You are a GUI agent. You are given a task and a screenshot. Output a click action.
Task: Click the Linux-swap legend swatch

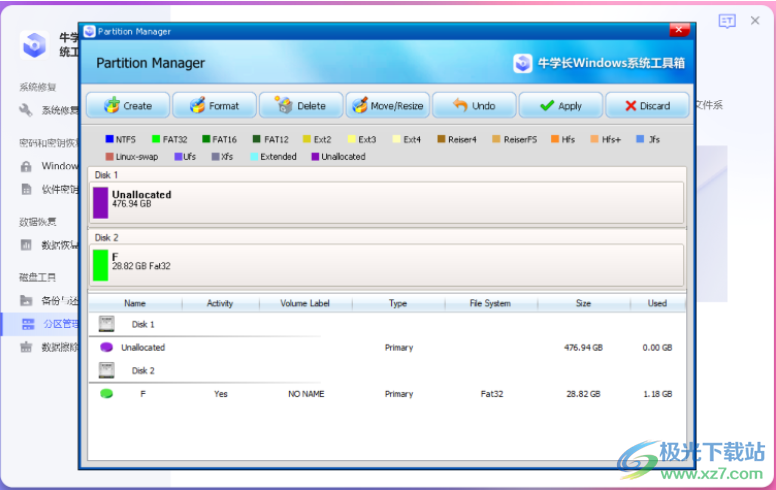109,156
